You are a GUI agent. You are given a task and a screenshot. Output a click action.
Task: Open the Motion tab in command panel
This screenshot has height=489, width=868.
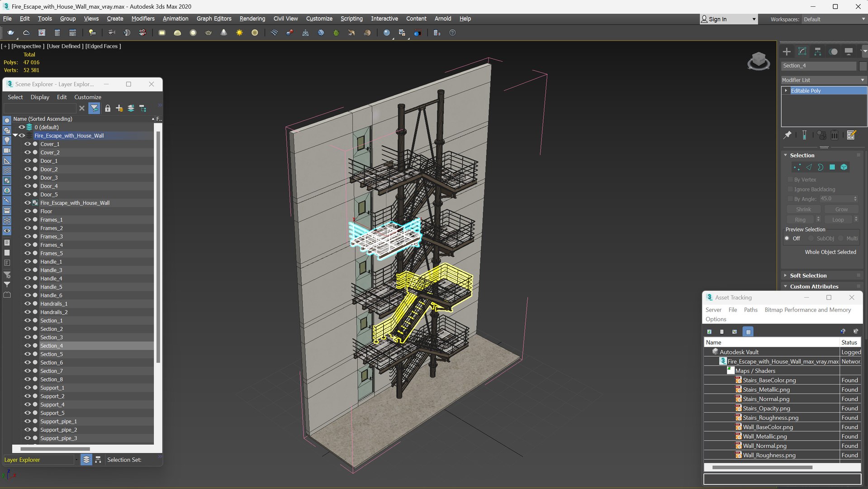click(x=833, y=52)
